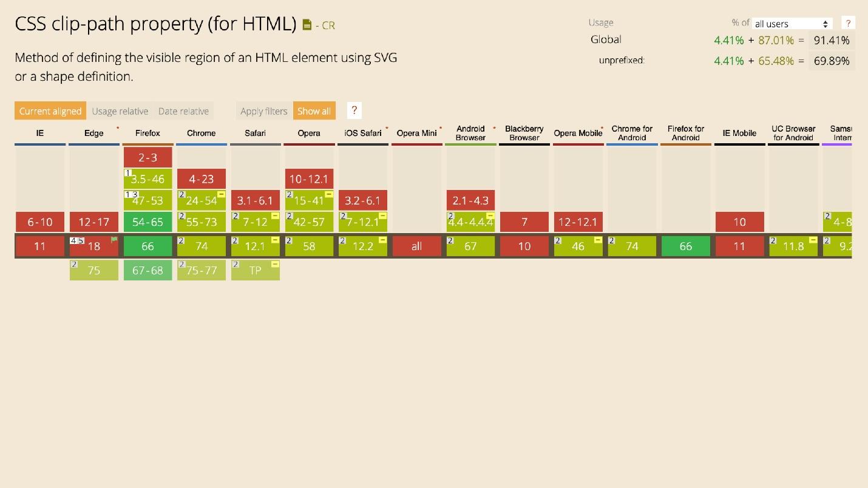Select the Firefox 2-3 version cell
Image resolution: width=868 pixels, height=488 pixels.
tap(147, 157)
